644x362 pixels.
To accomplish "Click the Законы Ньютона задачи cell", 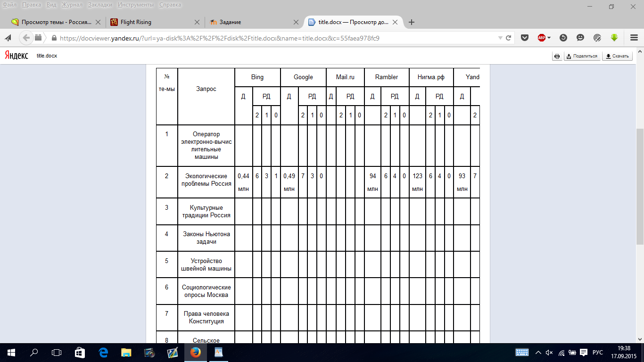I will pos(206,238).
